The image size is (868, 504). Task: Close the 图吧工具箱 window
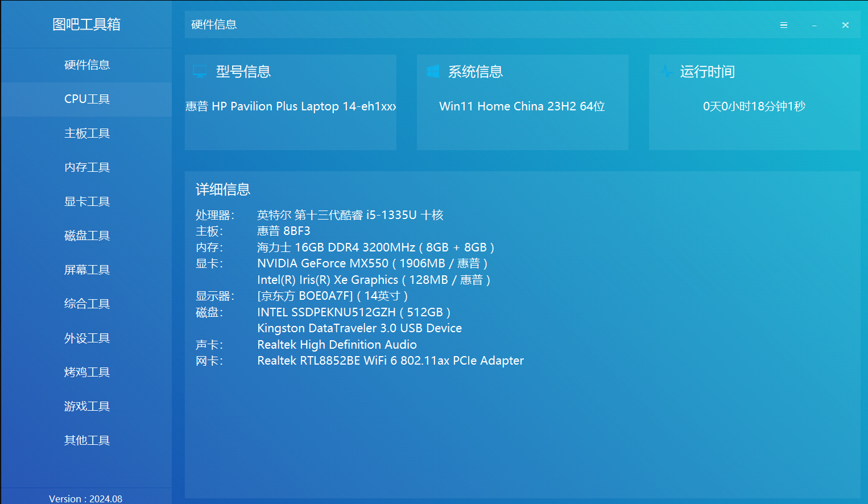[x=845, y=25]
